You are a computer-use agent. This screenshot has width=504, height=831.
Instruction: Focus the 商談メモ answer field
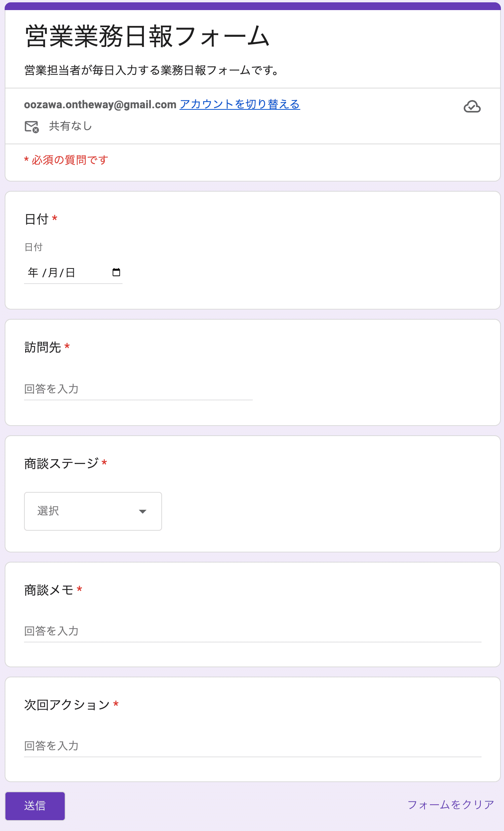252,631
